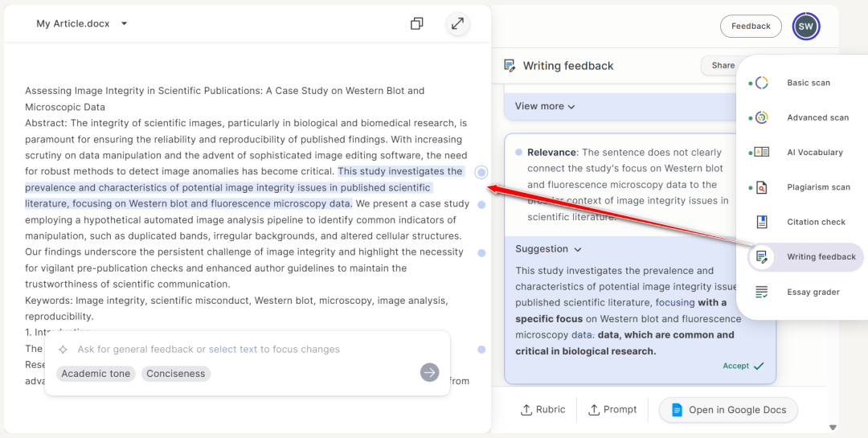Click the send arrow in chat box
Image resolution: width=868 pixels, height=438 pixels.
(430, 372)
